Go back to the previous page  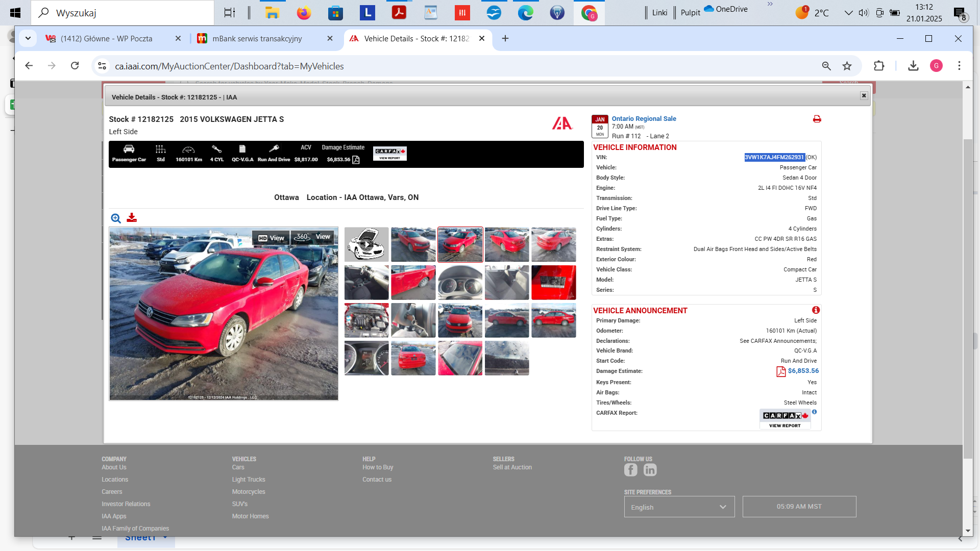point(29,66)
